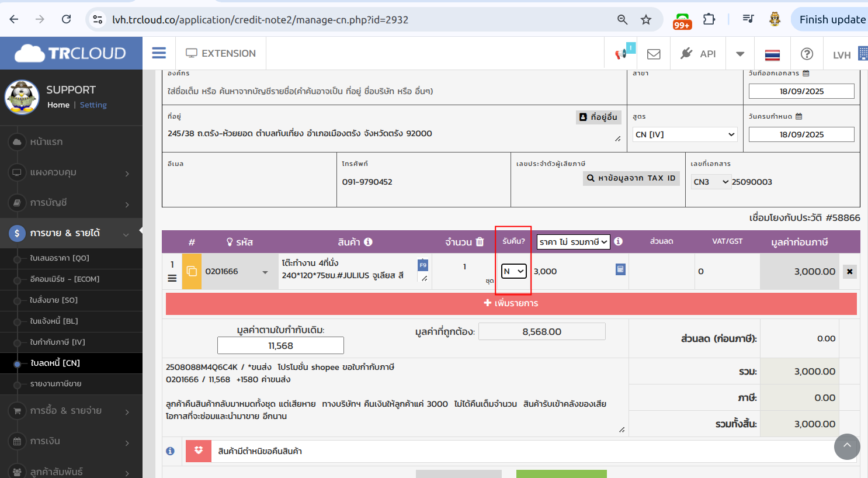Click the Thai flag language icon
The image size is (868, 478).
[772, 54]
